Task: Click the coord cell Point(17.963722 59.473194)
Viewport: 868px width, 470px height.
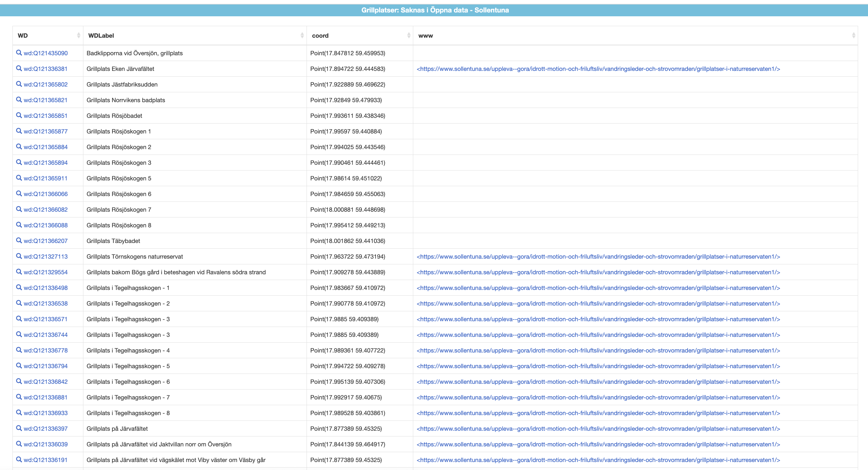Action: tap(347, 256)
